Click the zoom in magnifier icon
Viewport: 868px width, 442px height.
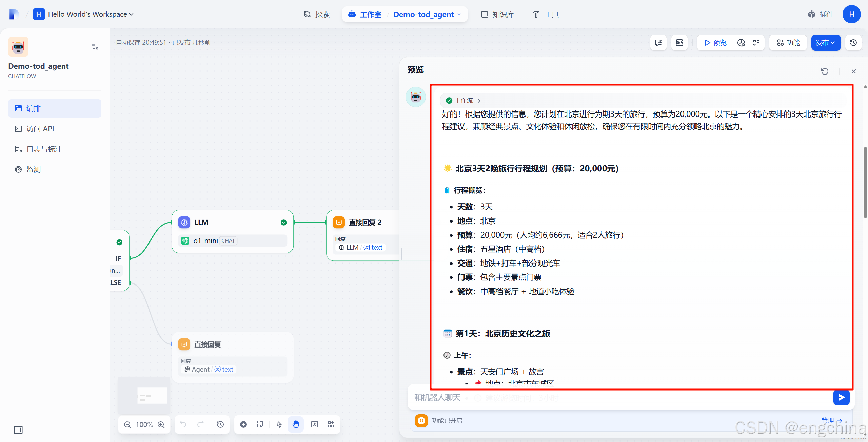[x=161, y=424]
